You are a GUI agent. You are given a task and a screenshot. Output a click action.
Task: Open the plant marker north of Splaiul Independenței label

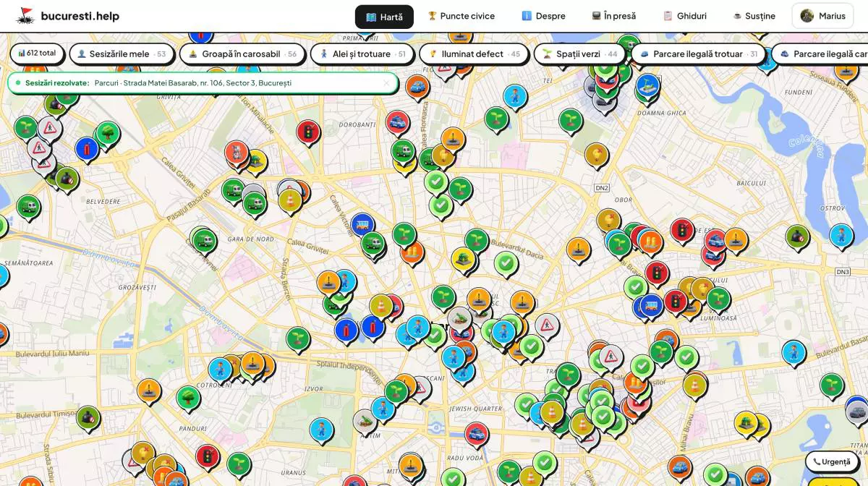[297, 338]
